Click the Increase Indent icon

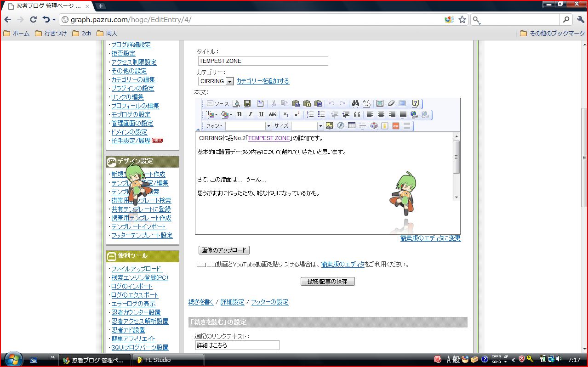click(x=346, y=114)
